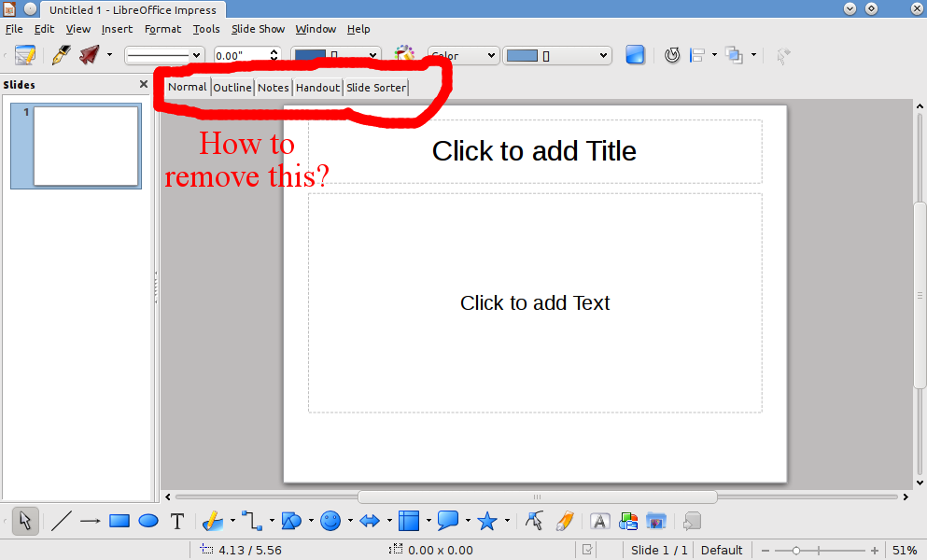Screen dimensions: 927x560
Task: Open the Gallery icon
Action: coord(656,521)
